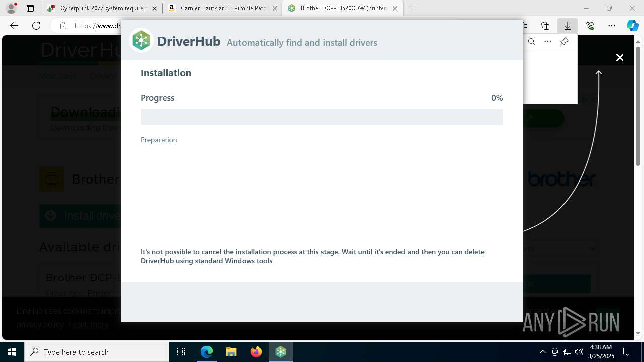The image size is (644, 362).
Task: Open the Windows Start menu
Action: 12,352
